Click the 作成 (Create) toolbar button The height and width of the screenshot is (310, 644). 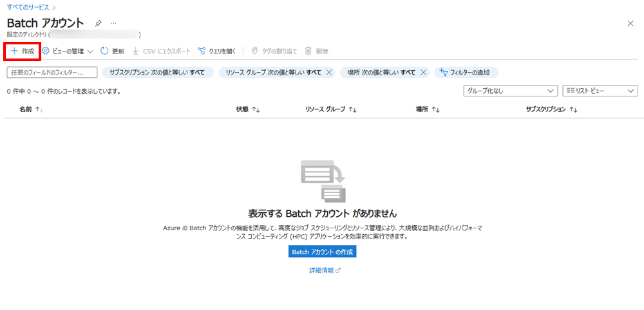tap(22, 51)
